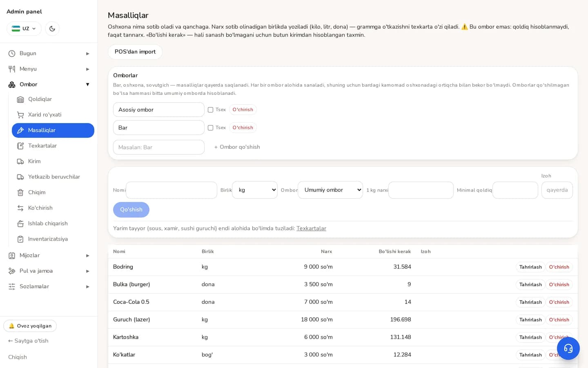Follow the Texkartalar link below form

tap(311, 229)
